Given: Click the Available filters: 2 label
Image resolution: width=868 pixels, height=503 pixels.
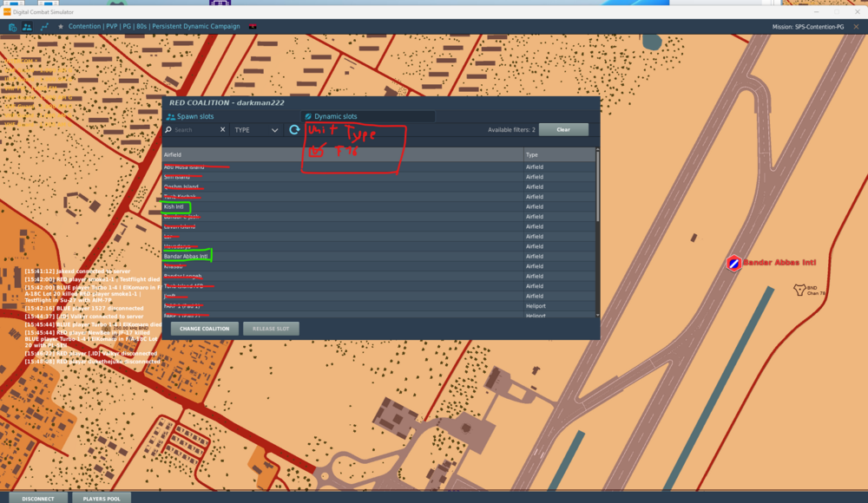Looking at the screenshot, I should (511, 130).
